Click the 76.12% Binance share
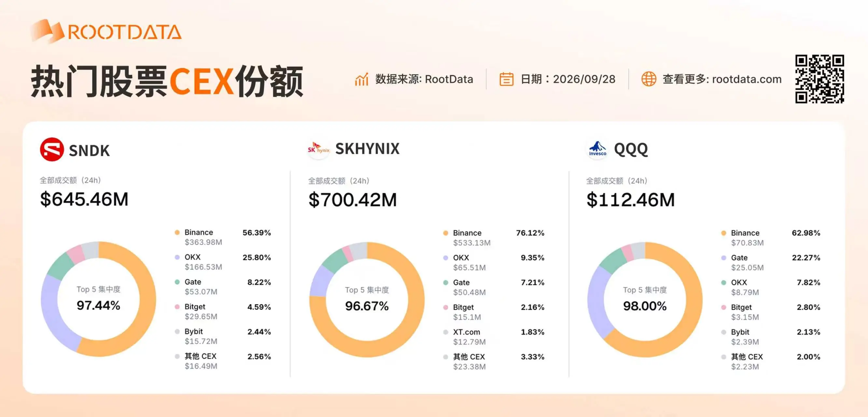 coord(530,233)
